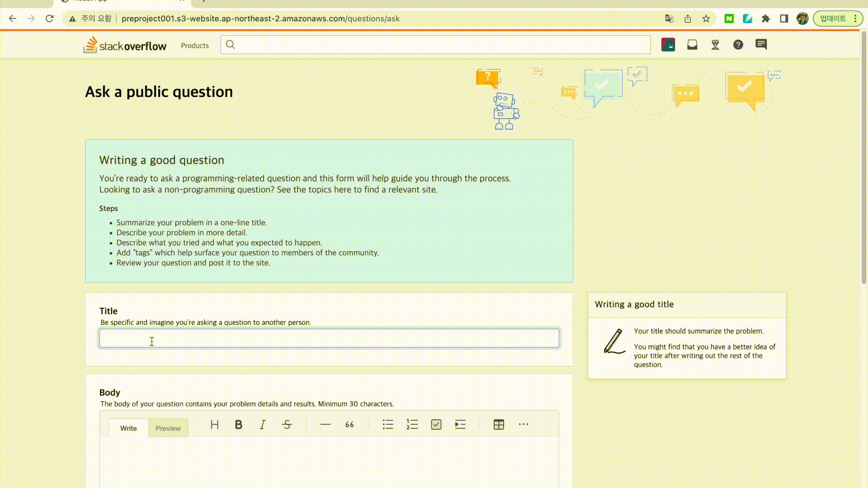Click the Chrome profile avatar
The height and width of the screenshot is (488, 868).
click(802, 19)
